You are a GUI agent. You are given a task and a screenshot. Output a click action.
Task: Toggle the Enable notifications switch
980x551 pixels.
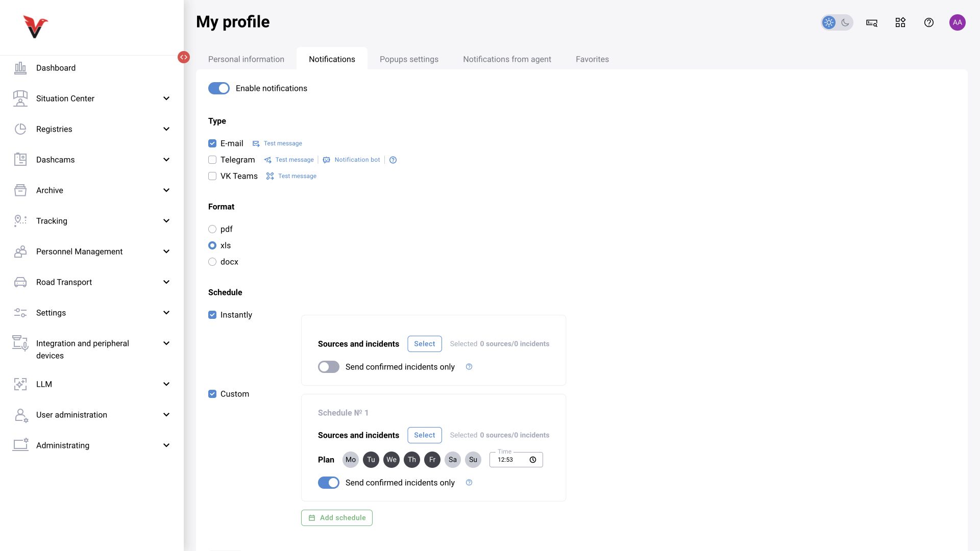click(219, 88)
